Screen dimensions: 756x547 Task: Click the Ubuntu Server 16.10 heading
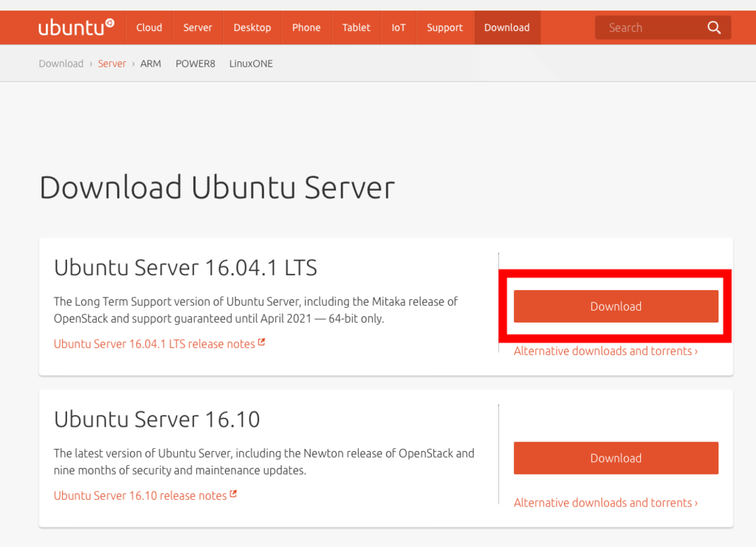pos(157,419)
